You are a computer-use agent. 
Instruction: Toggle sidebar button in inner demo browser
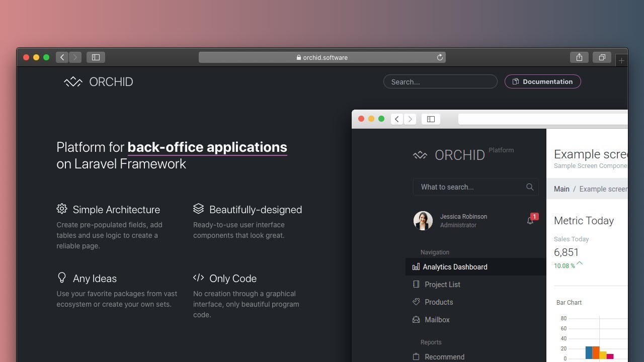(431, 119)
